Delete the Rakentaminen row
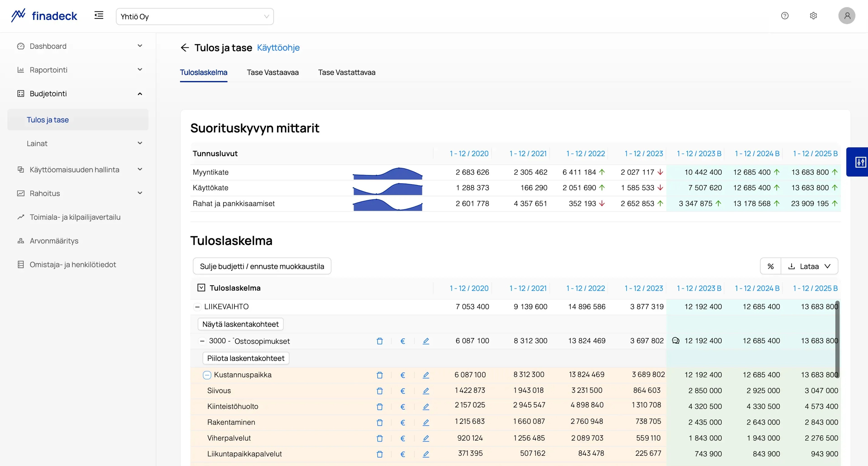Screen dimensions: 868x466 tap(380, 423)
